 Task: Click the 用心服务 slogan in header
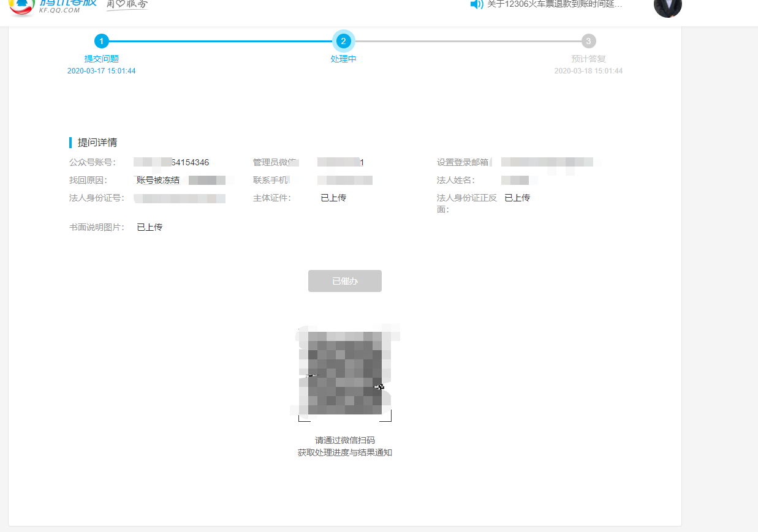tap(127, 4)
